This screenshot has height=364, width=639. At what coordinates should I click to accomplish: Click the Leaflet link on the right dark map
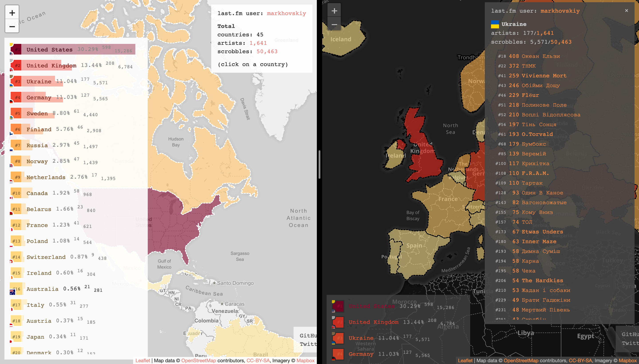click(x=465, y=360)
